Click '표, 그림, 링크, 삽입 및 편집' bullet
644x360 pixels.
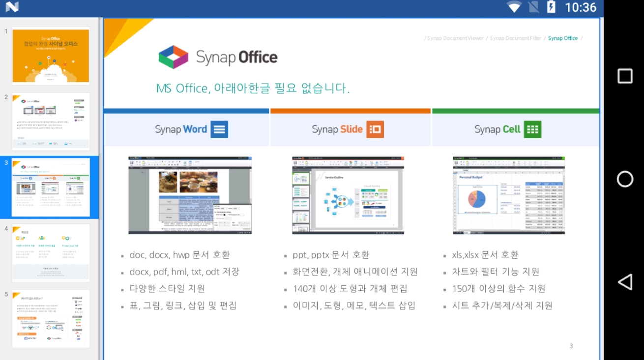[x=183, y=305]
